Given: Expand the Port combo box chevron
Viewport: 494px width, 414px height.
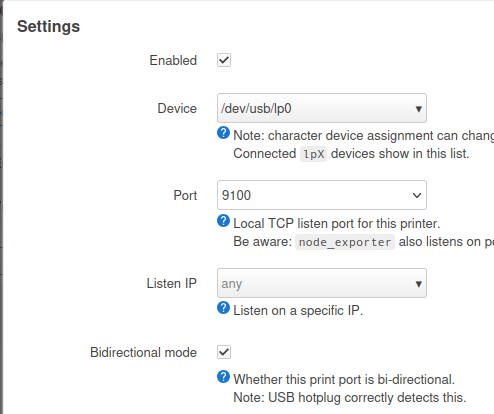Looking at the screenshot, I should coord(417,195).
